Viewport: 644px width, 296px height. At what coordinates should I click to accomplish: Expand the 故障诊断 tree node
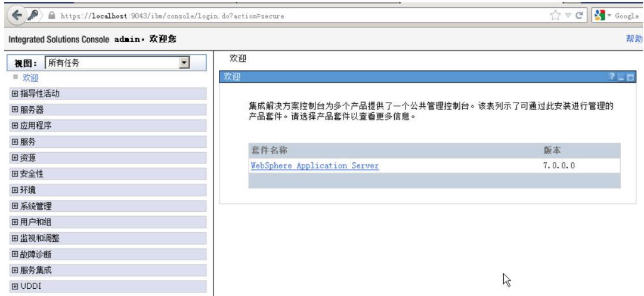15,254
